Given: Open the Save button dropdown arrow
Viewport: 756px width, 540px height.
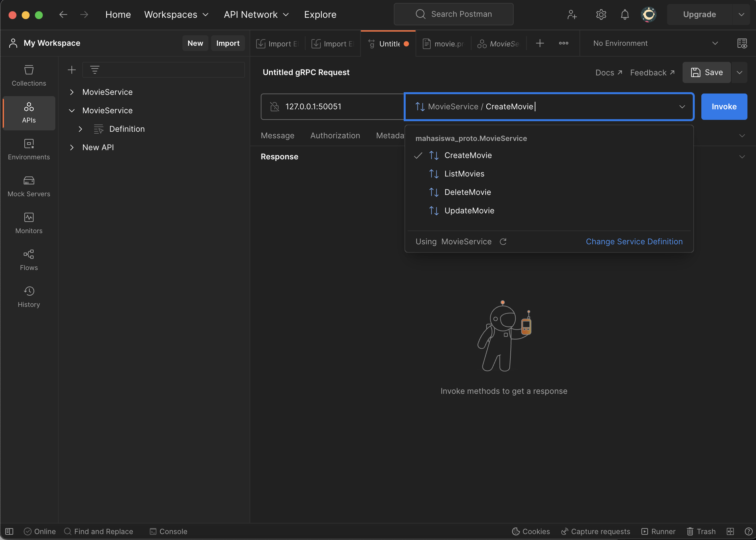Looking at the screenshot, I should coord(740,72).
